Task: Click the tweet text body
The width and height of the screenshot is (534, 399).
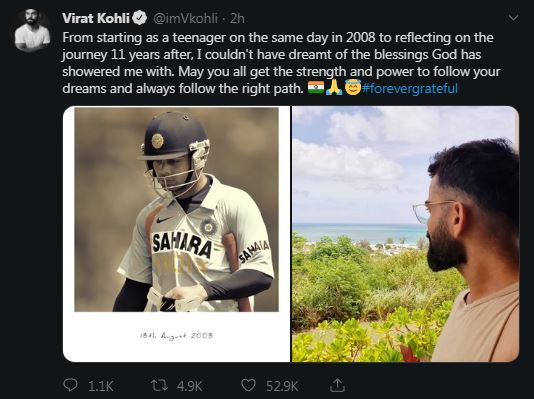Action: pos(281,63)
